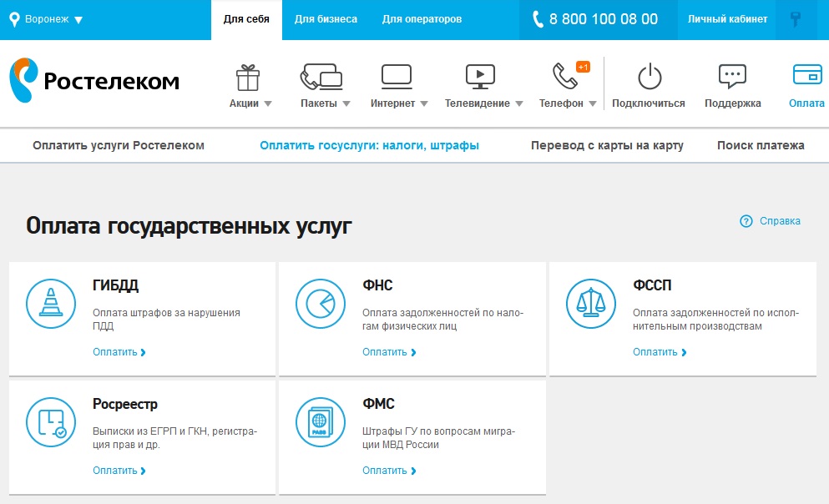Select the ФНС pie chart icon
The width and height of the screenshot is (829, 504).
[321, 303]
